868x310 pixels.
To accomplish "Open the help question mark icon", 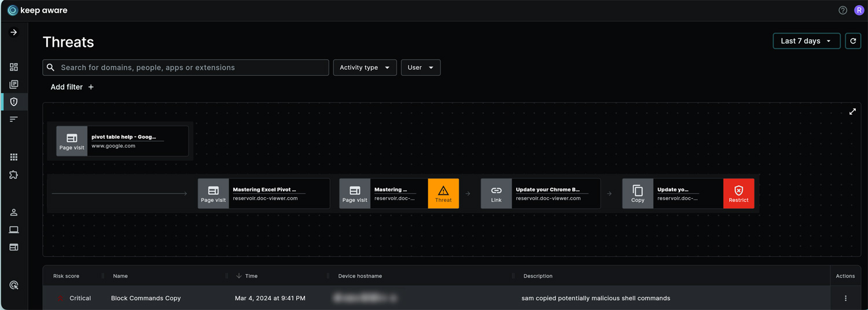I will coord(843,10).
